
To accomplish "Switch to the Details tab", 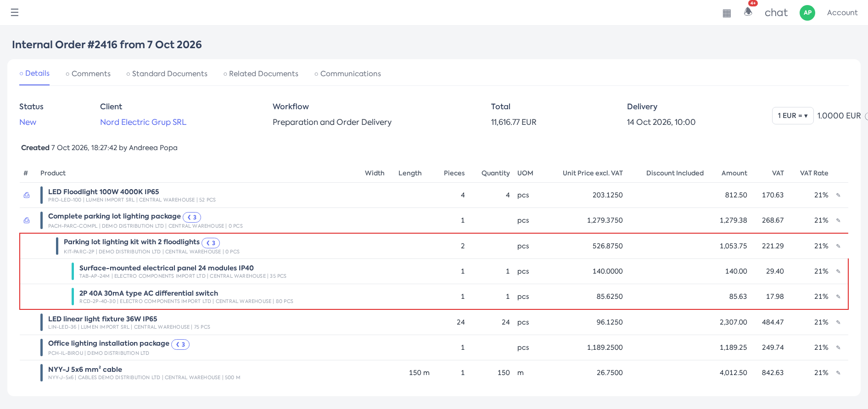I will (x=34, y=73).
